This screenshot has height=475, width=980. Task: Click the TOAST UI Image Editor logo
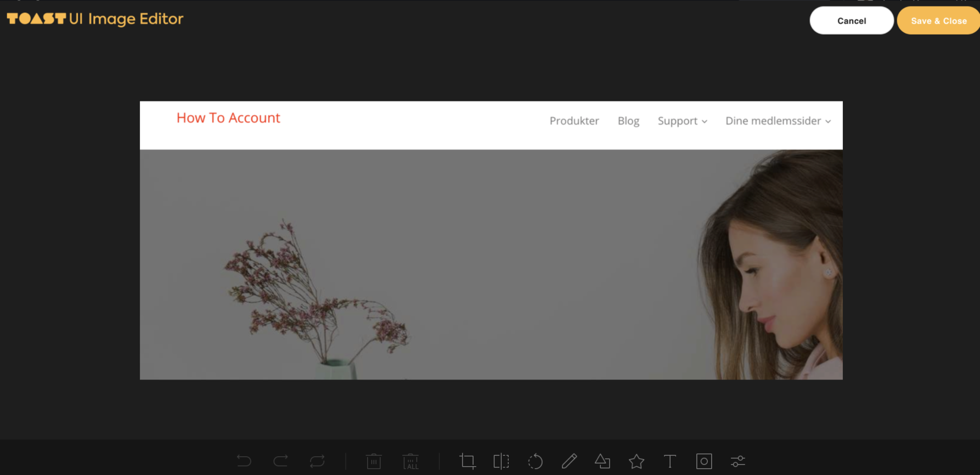pos(95,19)
